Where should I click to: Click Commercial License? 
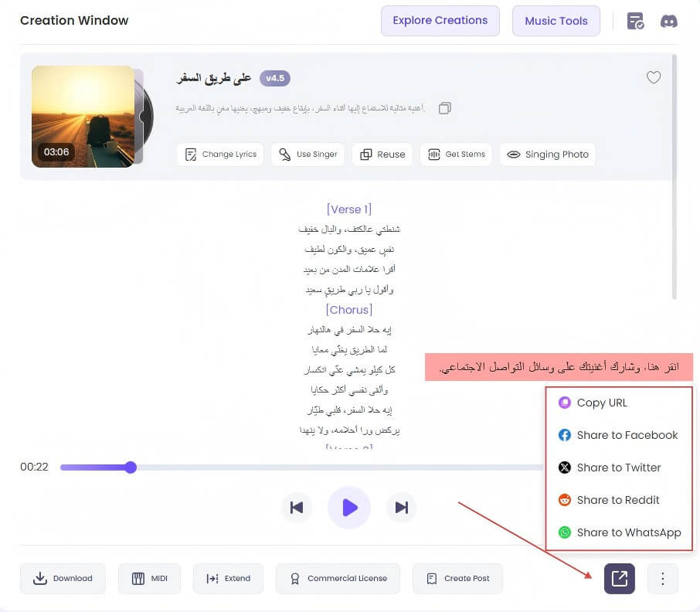pos(338,578)
